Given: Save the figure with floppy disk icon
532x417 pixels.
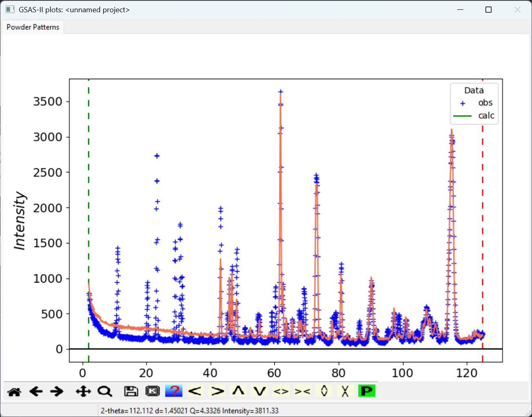Looking at the screenshot, I should pos(131,391).
